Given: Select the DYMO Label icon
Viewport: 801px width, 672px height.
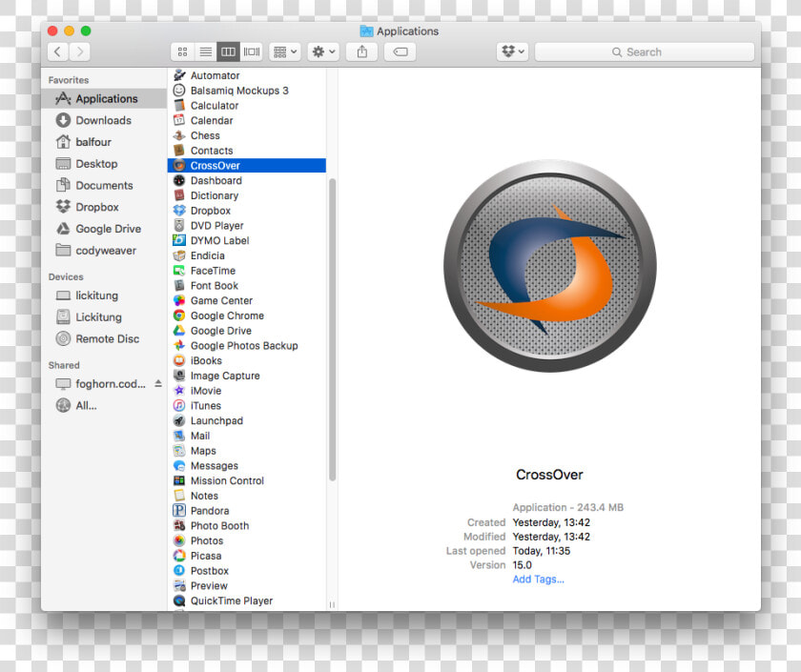Looking at the screenshot, I should (179, 240).
